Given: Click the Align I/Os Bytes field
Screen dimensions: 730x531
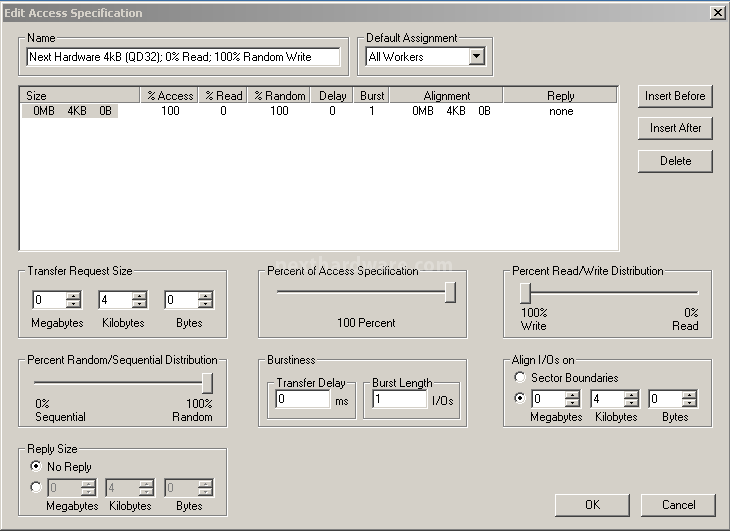Looking at the screenshot, I should pyautogui.click(x=665, y=399).
